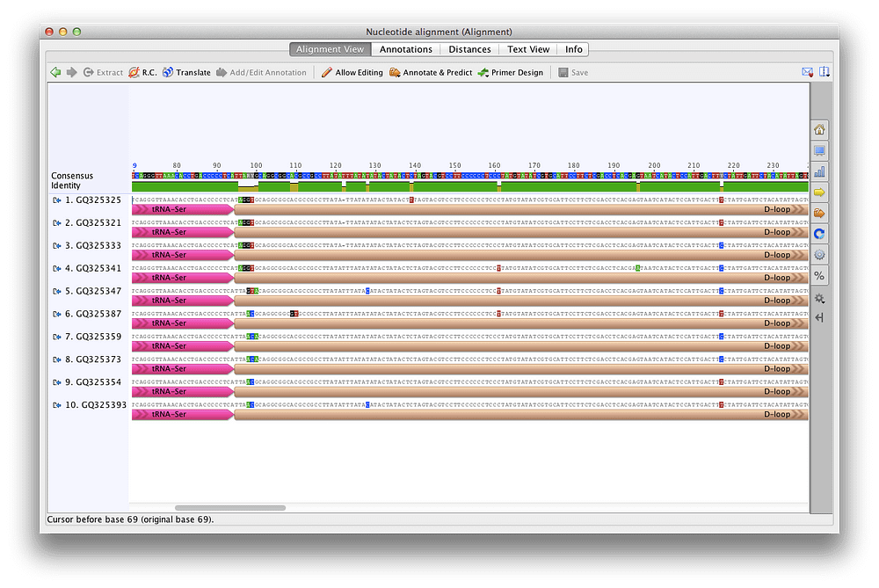Open the orange question-arrow live annotate tab
Image resolution: width=879 pixels, height=588 pixels.
coord(819,214)
